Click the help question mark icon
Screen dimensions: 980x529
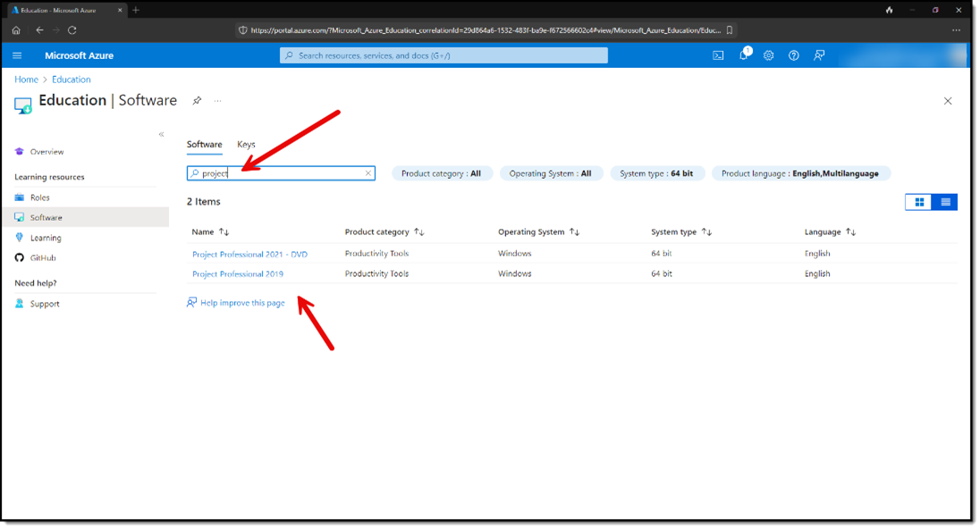[793, 55]
